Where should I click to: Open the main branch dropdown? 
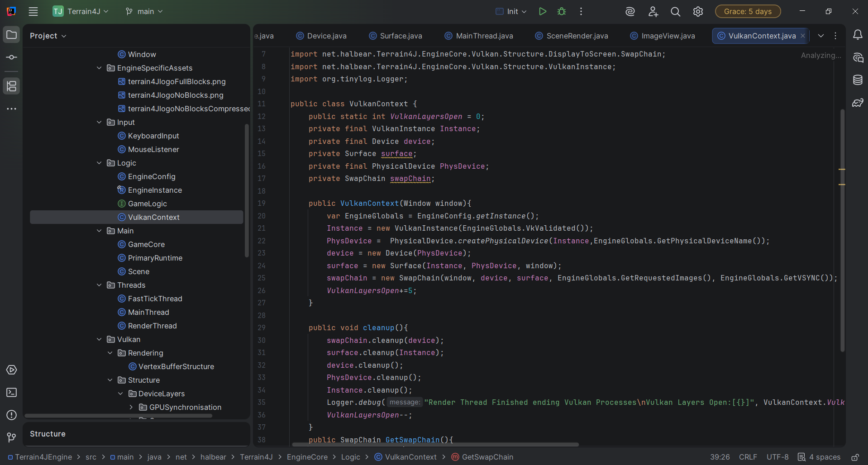point(144,11)
